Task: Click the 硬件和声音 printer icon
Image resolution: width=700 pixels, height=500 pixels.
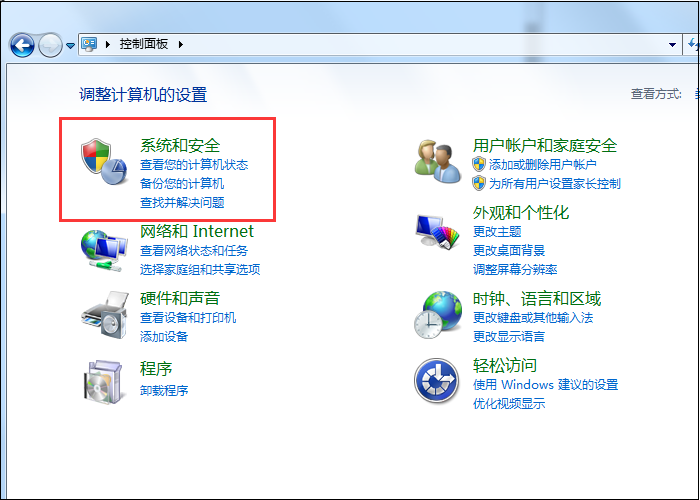Action: coord(104,314)
